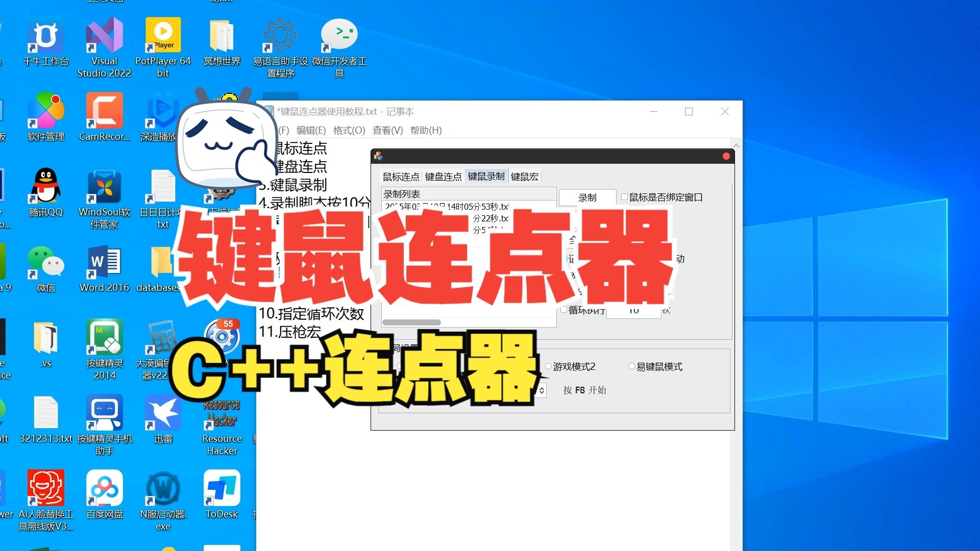
Task: Open the 迅雷 desktop shortcut
Action: tap(163, 419)
